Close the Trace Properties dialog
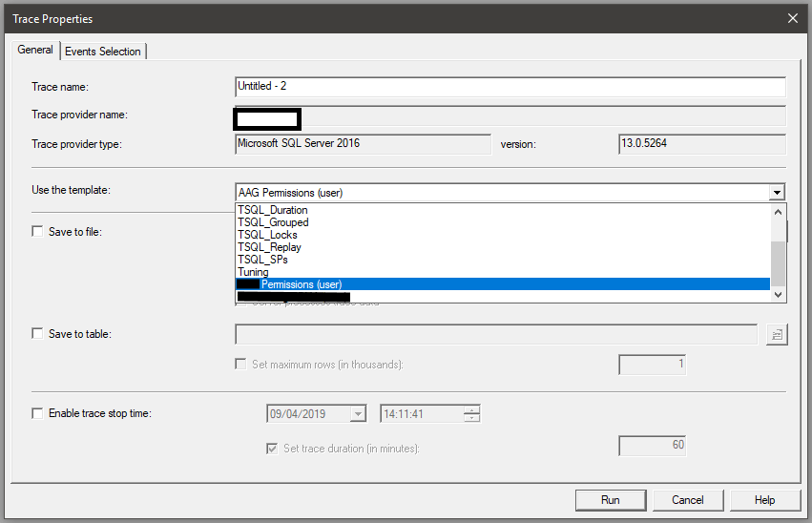The height and width of the screenshot is (523, 812). [792, 18]
